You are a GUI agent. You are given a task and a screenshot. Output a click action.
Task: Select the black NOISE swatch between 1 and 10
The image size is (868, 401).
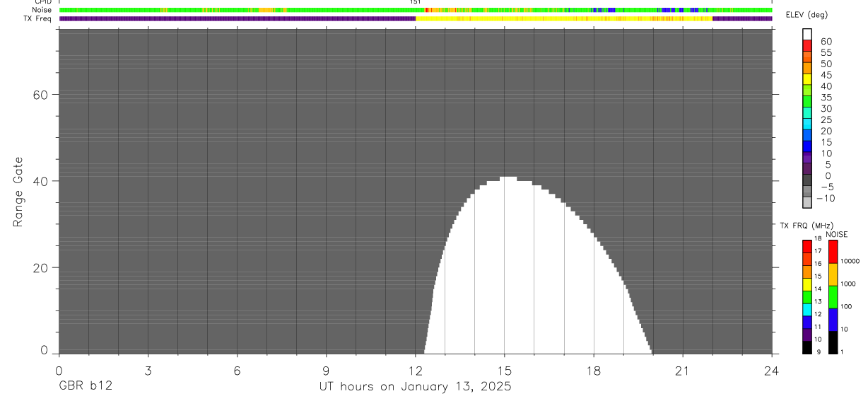[833, 342]
